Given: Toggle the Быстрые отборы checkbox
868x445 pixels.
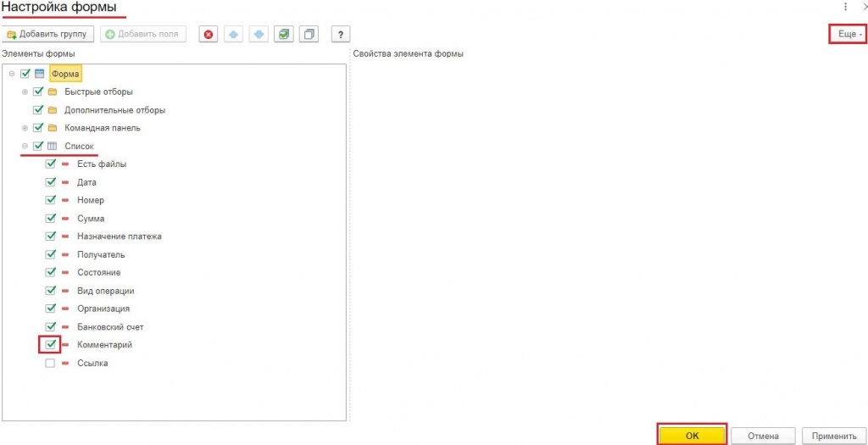Looking at the screenshot, I should click(38, 92).
